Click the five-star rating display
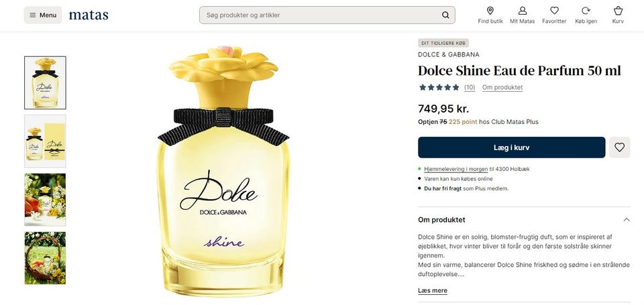This screenshot has height=305, width=644. [439, 87]
